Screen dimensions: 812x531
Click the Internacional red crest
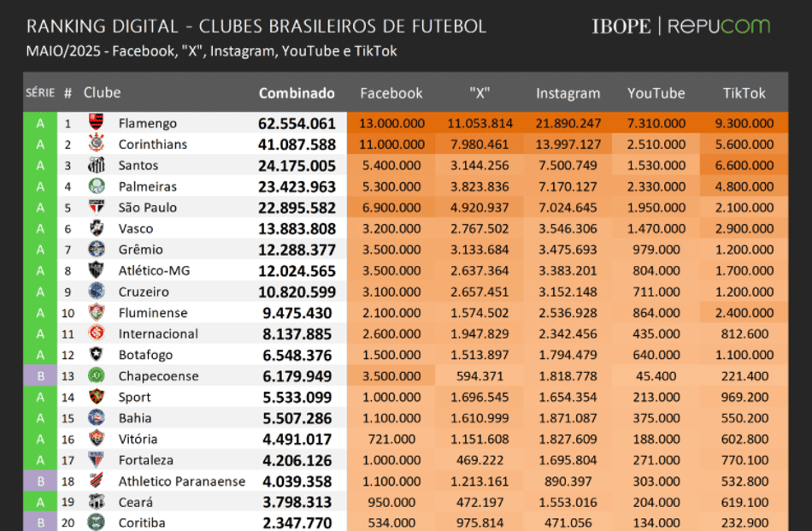pos(97,333)
